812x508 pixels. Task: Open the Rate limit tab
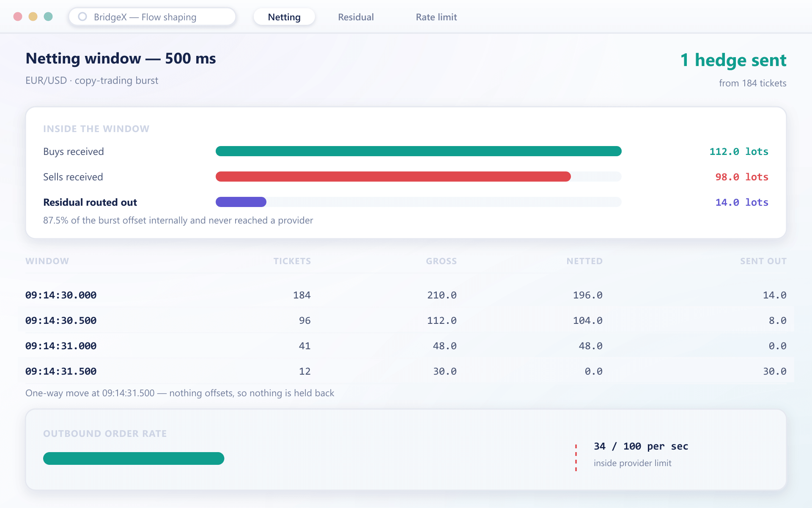pos(436,17)
